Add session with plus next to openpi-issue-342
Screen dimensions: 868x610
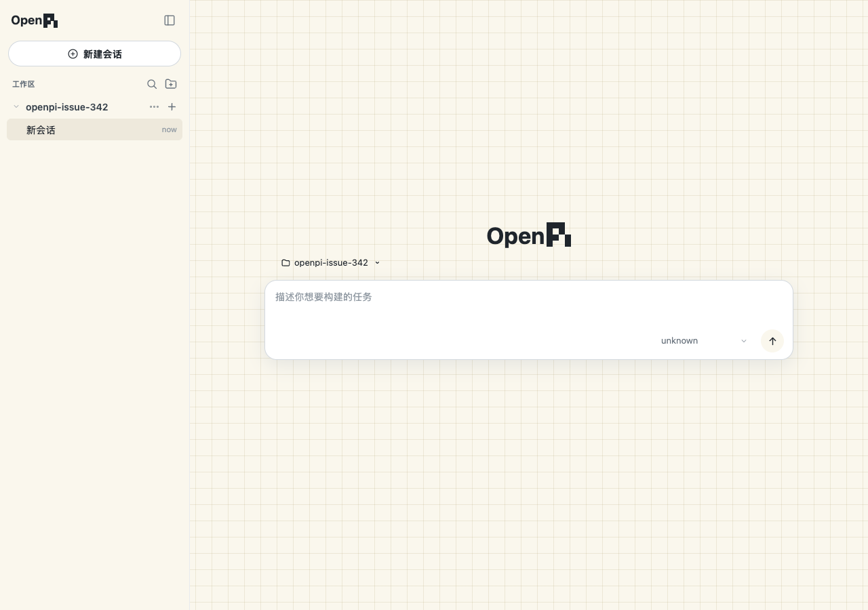point(172,106)
